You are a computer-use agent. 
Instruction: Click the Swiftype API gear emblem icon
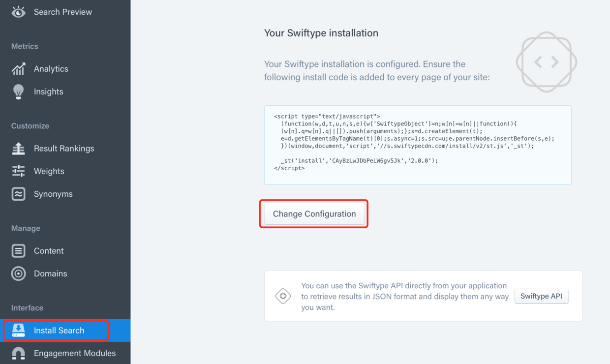[283, 296]
